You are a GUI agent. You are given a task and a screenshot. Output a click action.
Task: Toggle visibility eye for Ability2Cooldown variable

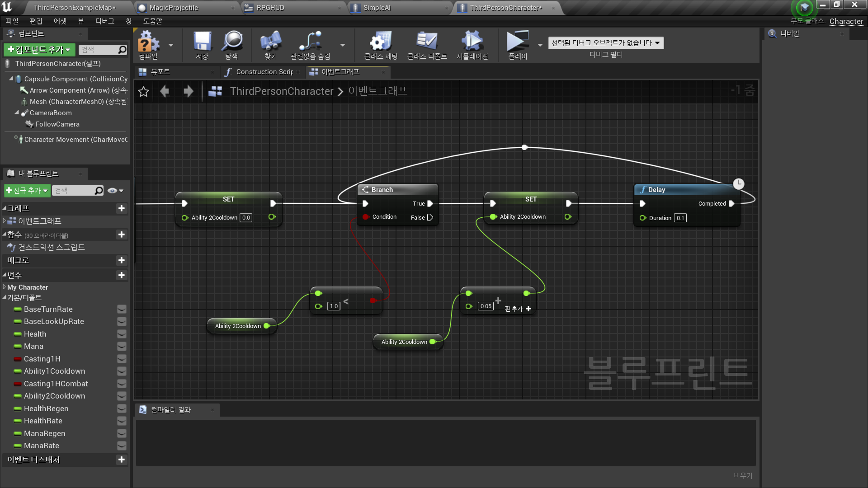[122, 396]
